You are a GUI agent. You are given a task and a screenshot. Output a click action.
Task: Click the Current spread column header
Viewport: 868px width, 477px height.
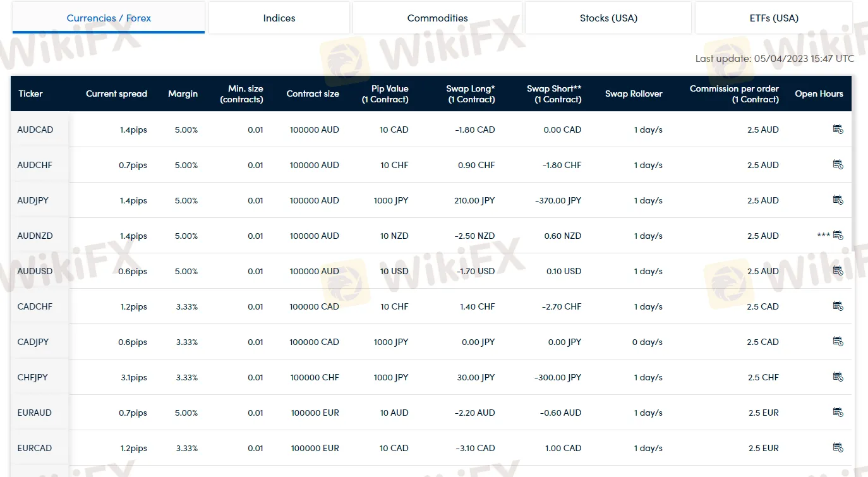116,94
